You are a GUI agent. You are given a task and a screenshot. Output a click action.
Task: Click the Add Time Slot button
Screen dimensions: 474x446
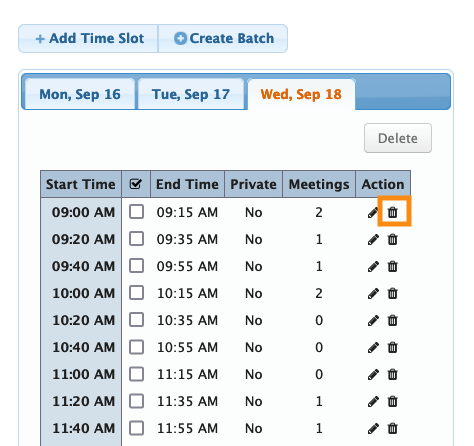tap(88, 38)
